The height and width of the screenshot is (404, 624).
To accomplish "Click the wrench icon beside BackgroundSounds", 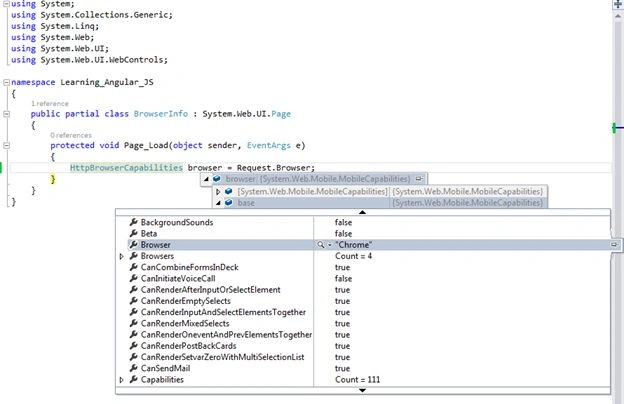I will pyautogui.click(x=134, y=222).
